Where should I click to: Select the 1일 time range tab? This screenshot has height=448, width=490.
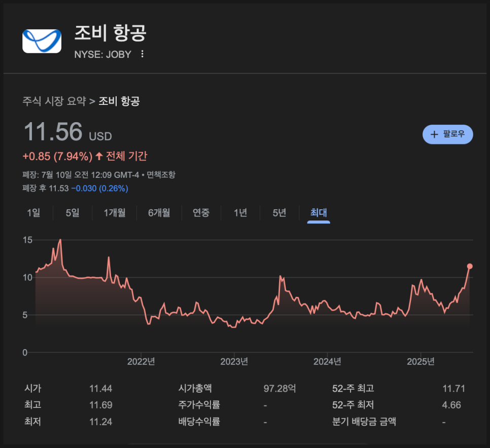click(33, 213)
